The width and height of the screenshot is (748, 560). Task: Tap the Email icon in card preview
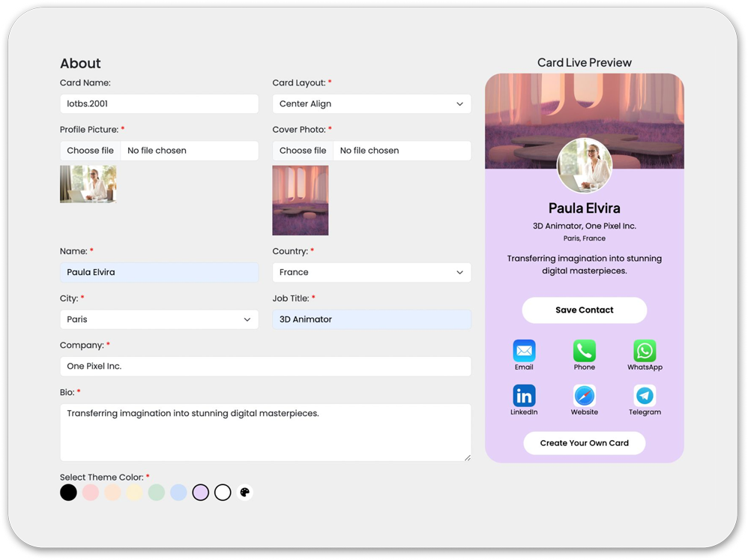point(524,351)
